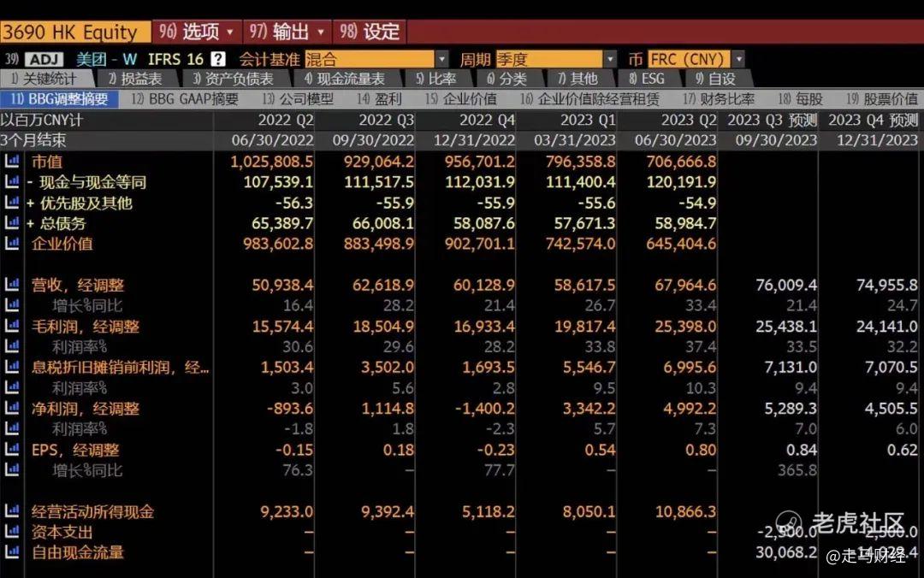Screen dimensions: 924x578
Task: Open chart icon for 息税折旧摊销前利润 row
Action: coord(12,367)
